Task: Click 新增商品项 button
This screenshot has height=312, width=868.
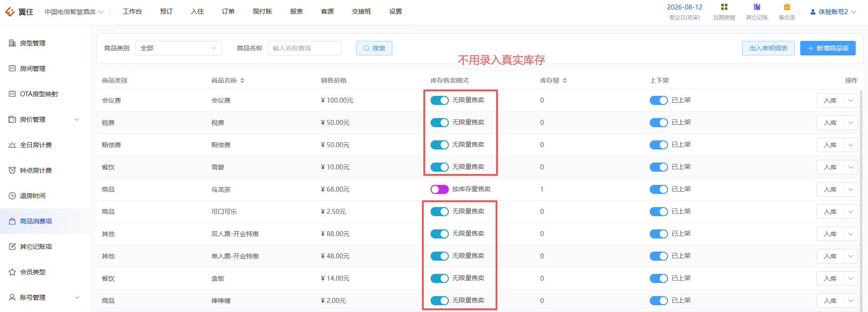Action: (828, 48)
